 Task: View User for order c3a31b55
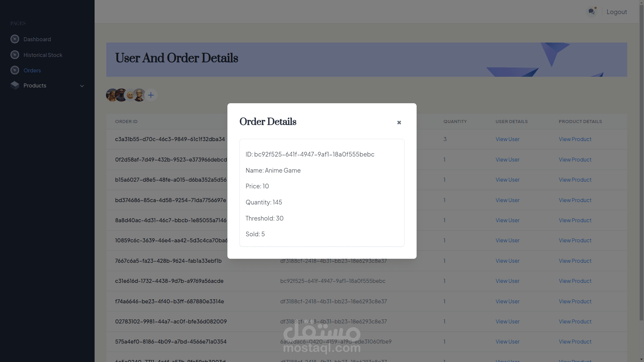[x=507, y=139]
